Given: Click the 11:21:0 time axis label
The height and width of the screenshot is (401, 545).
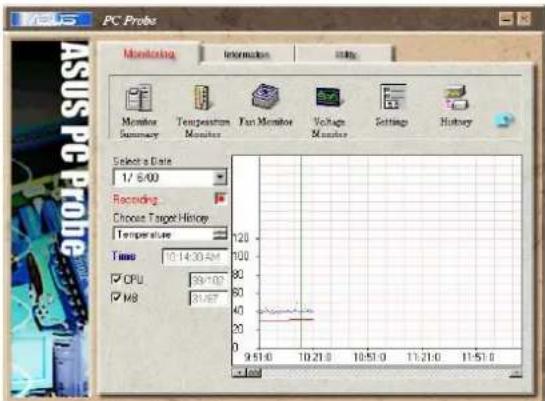Looking at the screenshot, I should (x=424, y=357).
